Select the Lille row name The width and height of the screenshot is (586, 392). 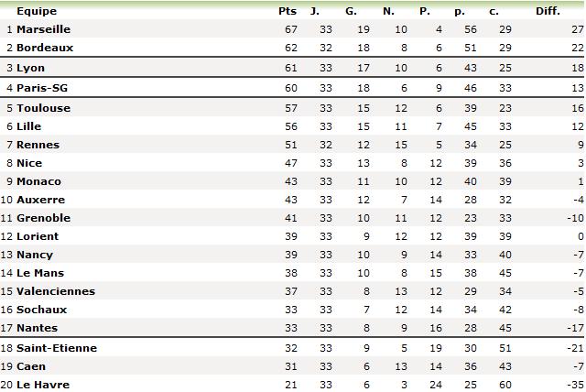coord(28,126)
